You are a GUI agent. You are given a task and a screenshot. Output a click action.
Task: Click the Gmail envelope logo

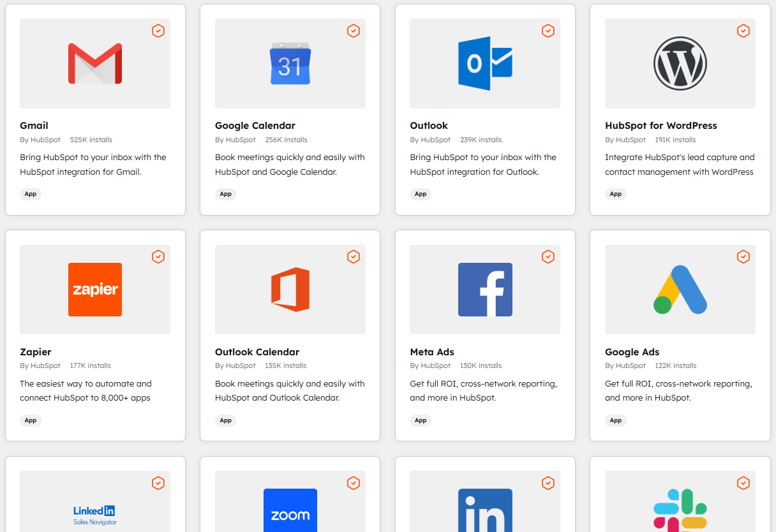tap(95, 64)
